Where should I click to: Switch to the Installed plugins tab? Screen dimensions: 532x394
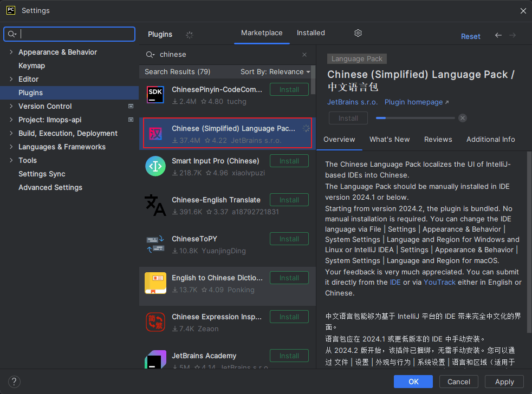coord(310,33)
